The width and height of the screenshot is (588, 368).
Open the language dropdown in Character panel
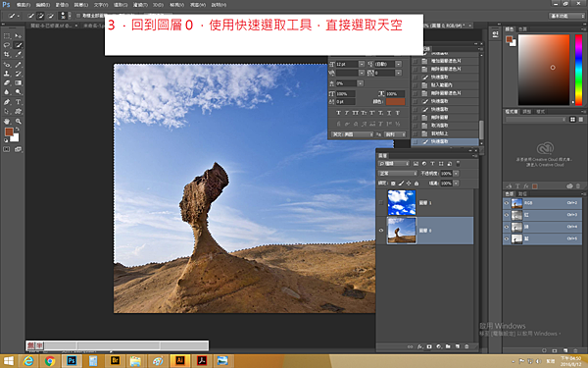click(353, 134)
